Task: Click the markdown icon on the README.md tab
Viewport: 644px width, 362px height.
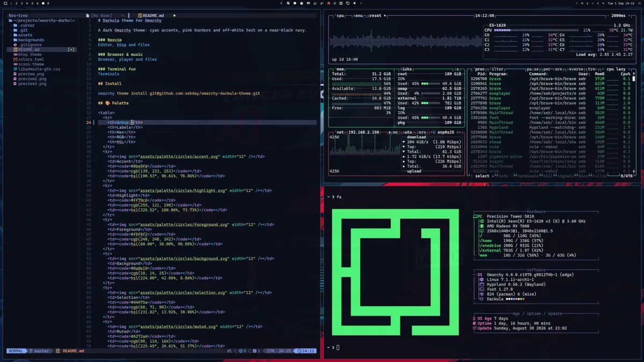Action: 140,16
